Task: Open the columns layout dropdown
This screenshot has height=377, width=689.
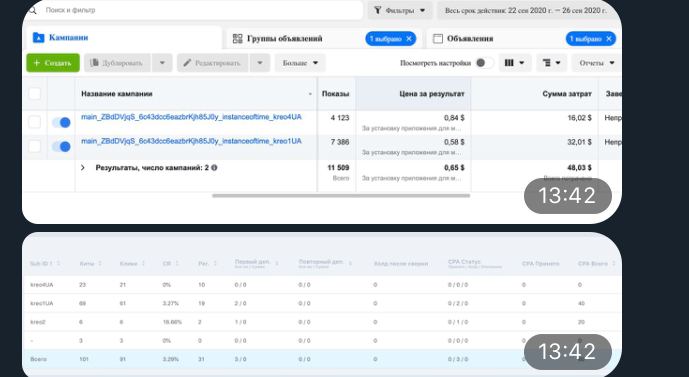Action: click(515, 63)
